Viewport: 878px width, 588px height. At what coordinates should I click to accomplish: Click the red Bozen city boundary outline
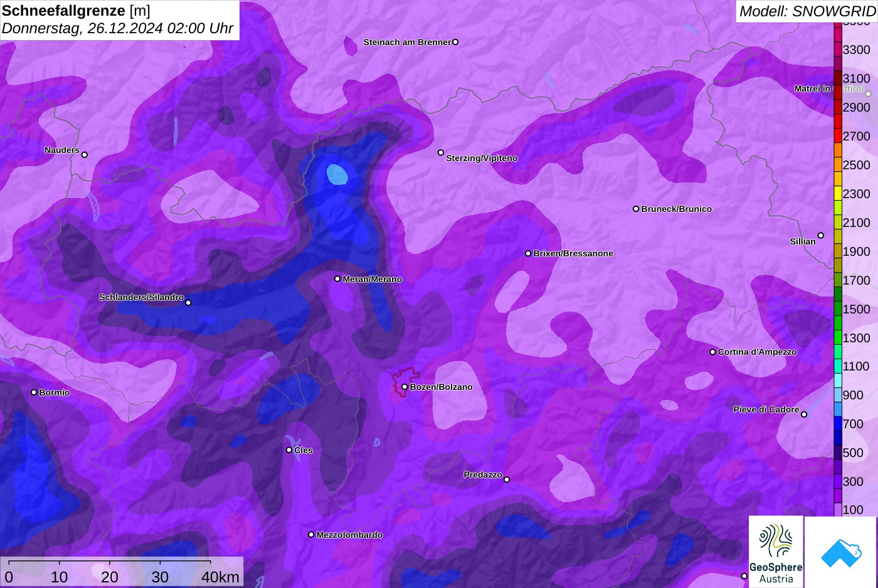click(x=405, y=382)
